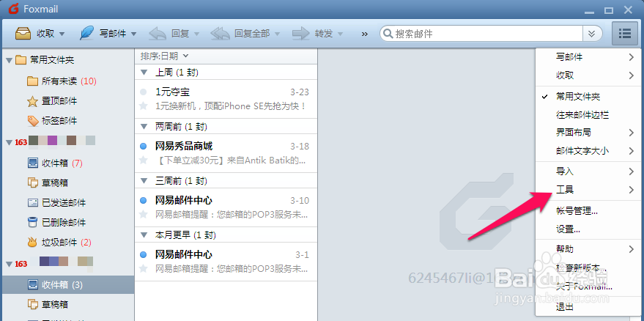644x321 pixels.
Task: Collapse 两周前 (1 封) mail group
Action: (144, 126)
